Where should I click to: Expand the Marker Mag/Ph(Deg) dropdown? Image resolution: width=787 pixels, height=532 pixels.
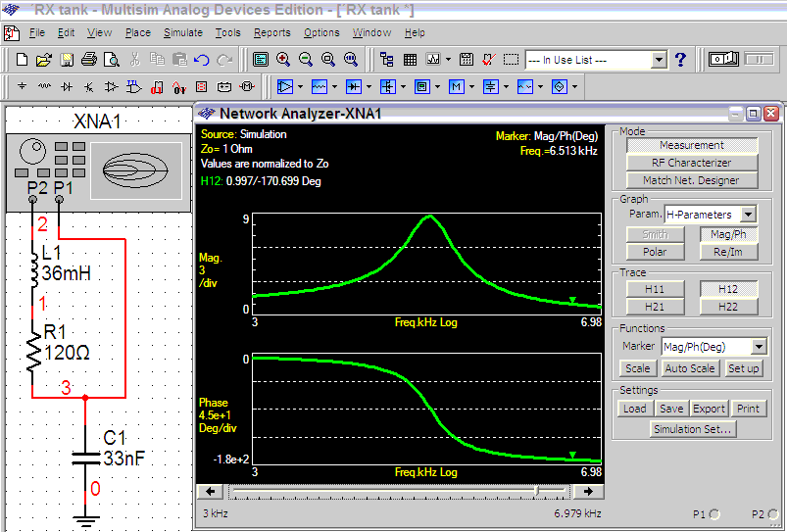coord(759,346)
